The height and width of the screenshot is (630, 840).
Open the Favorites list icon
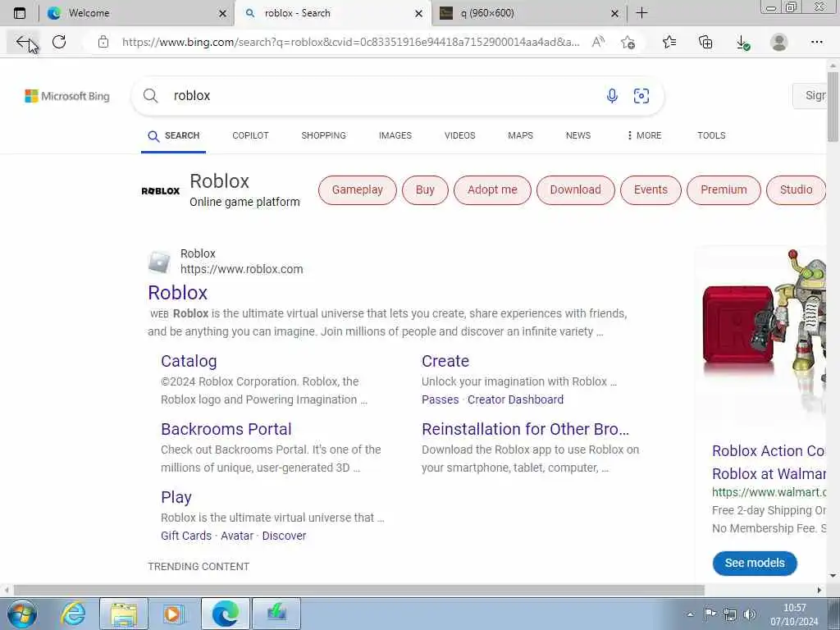[669, 42]
